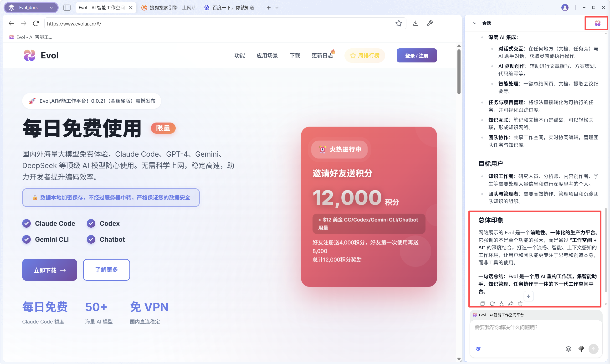
Task: Open the wrench tools icon in toolbar
Action: pos(430,23)
